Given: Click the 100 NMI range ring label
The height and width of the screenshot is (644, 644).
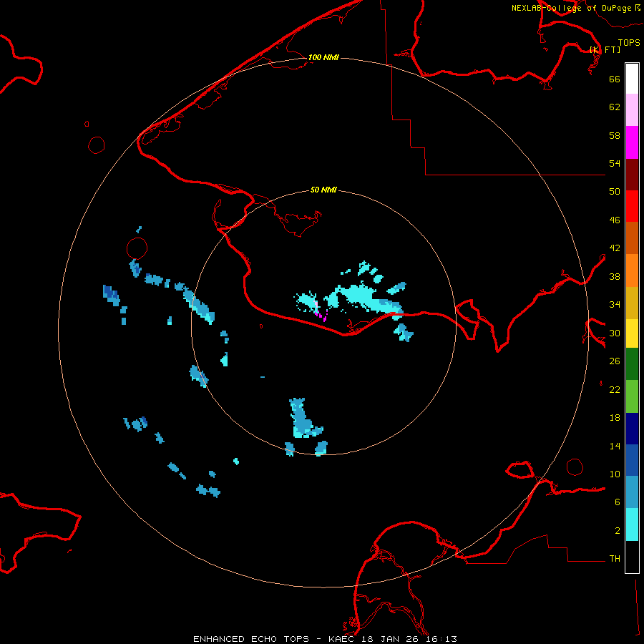Looking at the screenshot, I should (323, 57).
